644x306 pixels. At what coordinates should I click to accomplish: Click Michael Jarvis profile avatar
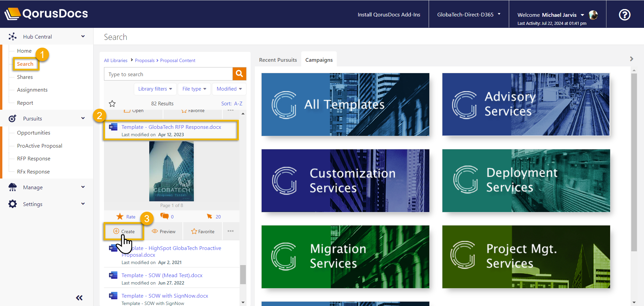(x=593, y=15)
